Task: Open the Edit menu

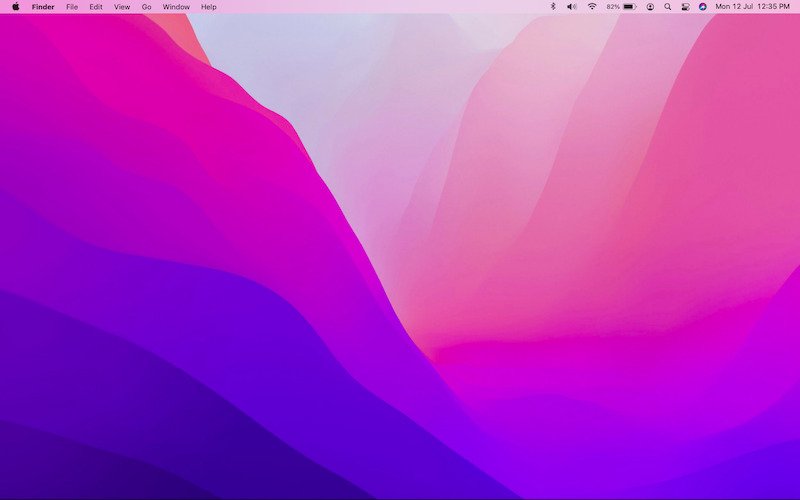Action: click(x=96, y=6)
